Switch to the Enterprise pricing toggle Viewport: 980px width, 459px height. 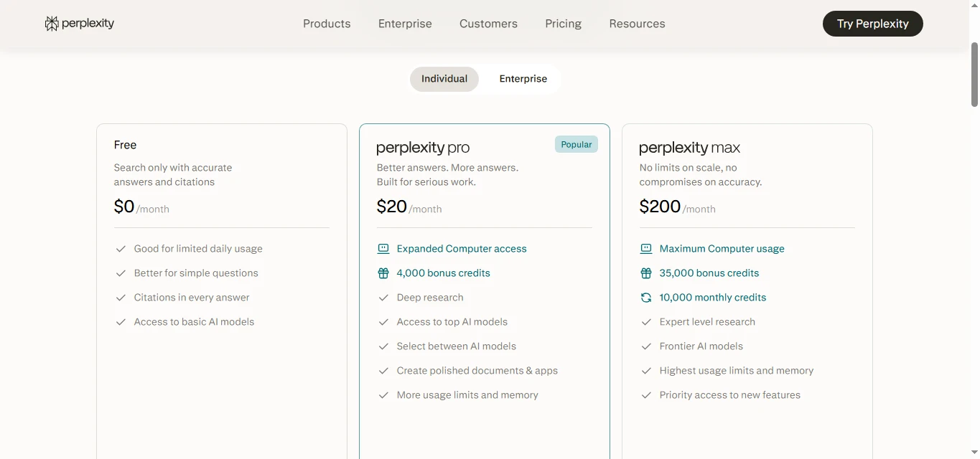(x=523, y=79)
